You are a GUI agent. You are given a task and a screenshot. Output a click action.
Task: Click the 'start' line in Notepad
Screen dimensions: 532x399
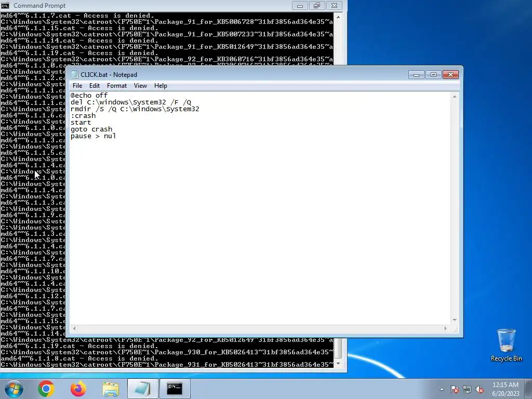pyautogui.click(x=81, y=123)
